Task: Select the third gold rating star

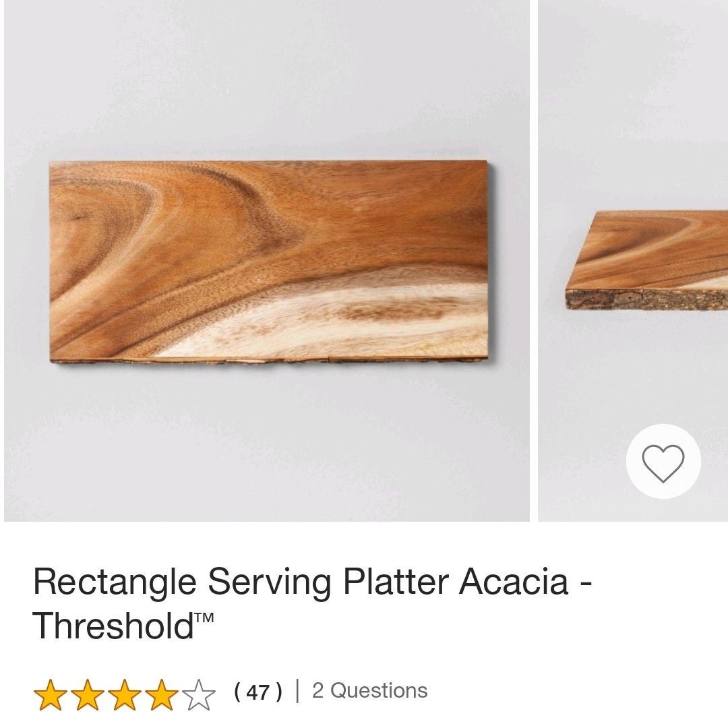Action: (x=125, y=694)
